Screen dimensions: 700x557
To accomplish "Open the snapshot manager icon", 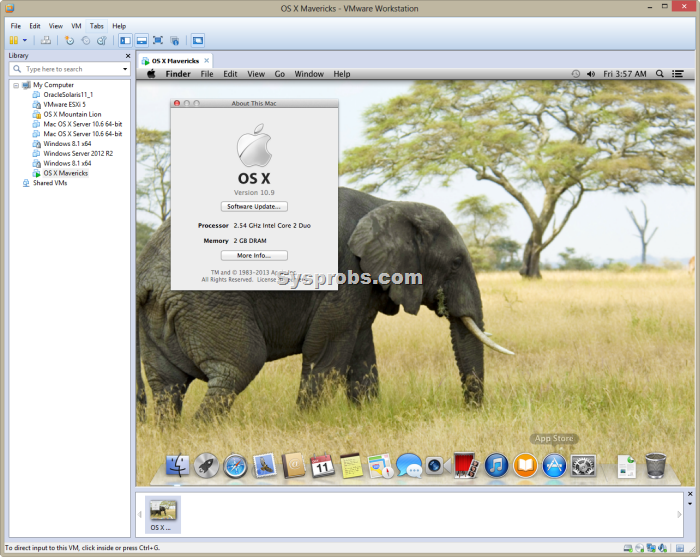I will coord(102,41).
